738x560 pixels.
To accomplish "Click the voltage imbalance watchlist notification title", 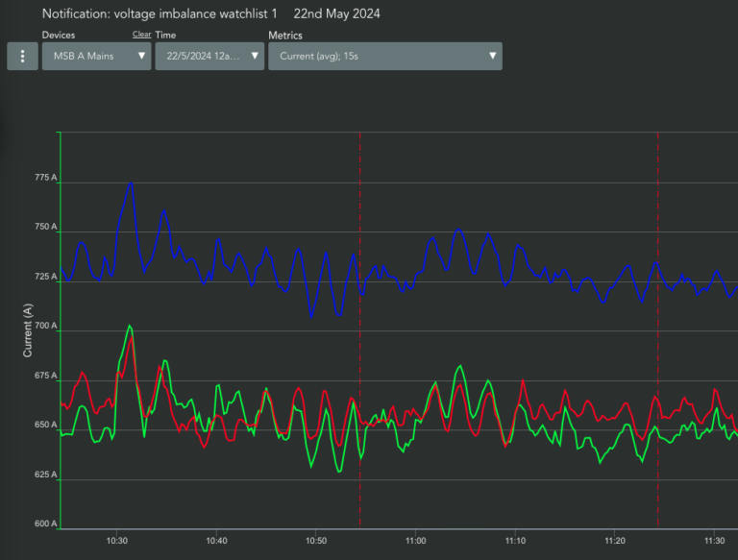I will [160, 14].
